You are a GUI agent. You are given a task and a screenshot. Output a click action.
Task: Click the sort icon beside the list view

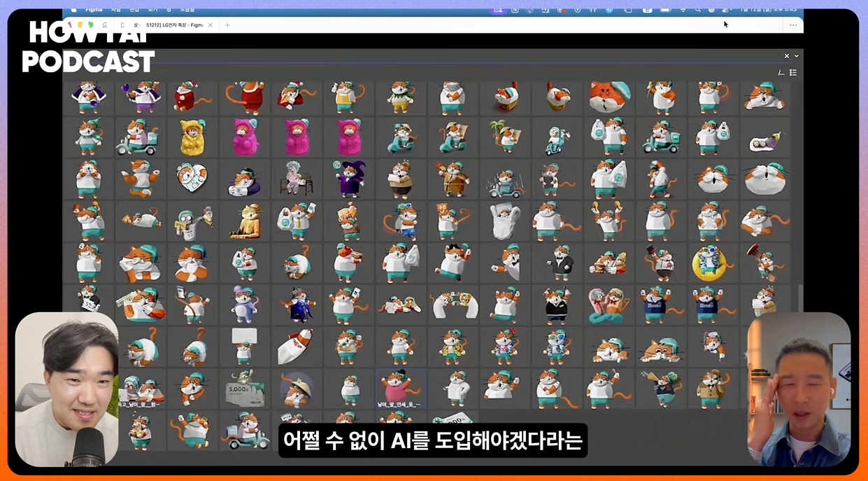781,73
